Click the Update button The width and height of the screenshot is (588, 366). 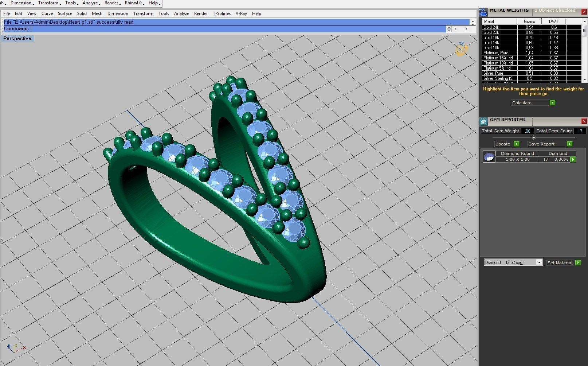pos(504,144)
